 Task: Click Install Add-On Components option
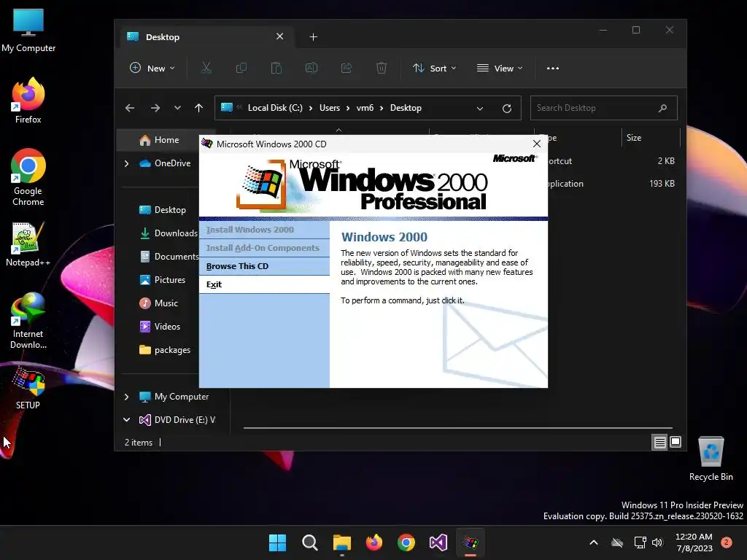264,248
